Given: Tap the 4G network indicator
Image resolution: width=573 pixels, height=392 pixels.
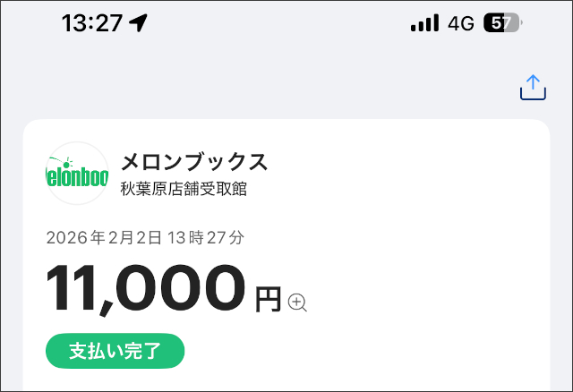Looking at the screenshot, I should click(461, 23).
